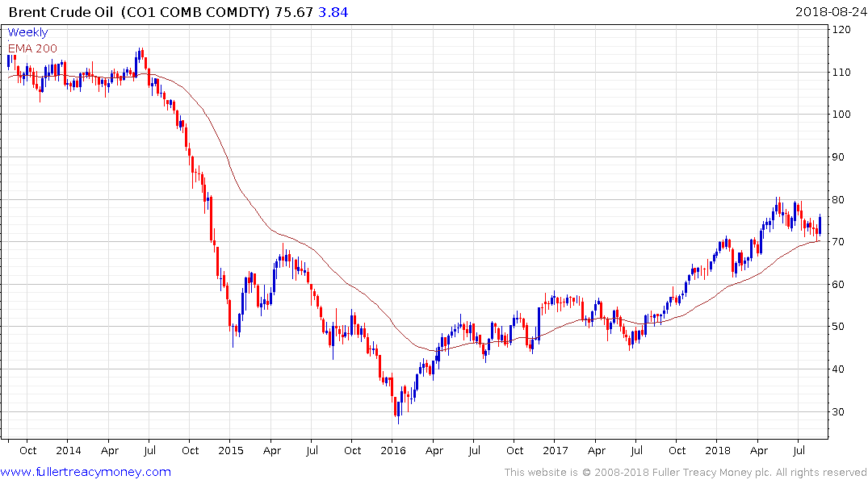Click the blue change value 3.84
The height and width of the screenshot is (484, 868).
coord(333,11)
